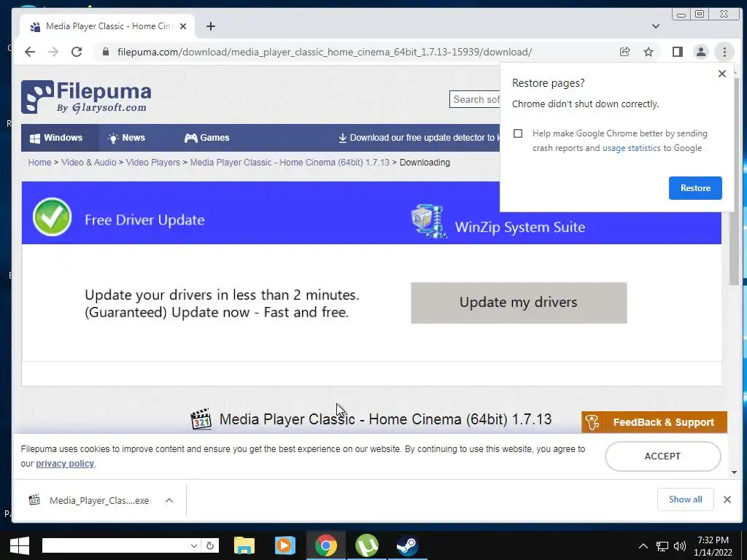The height and width of the screenshot is (560, 747).
Task: Click Free Driver Update ad title
Action: pos(144,220)
